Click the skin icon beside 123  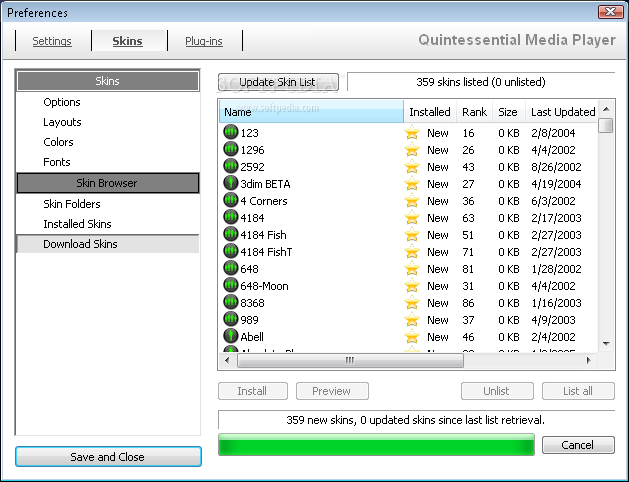click(x=231, y=132)
